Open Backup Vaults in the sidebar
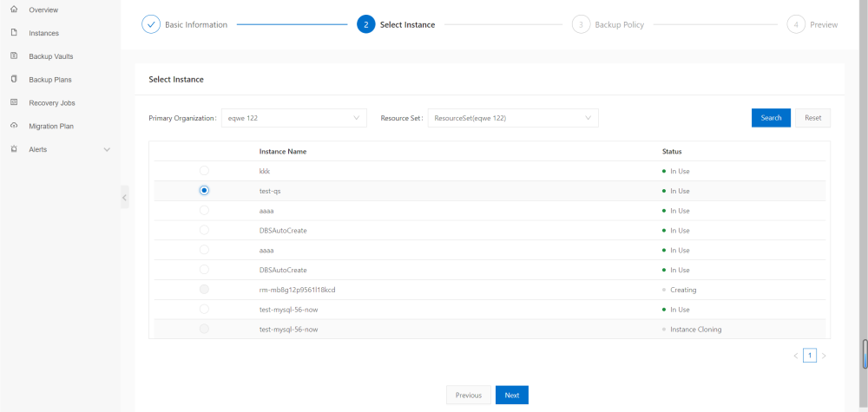The width and height of the screenshot is (868, 412). tap(51, 56)
